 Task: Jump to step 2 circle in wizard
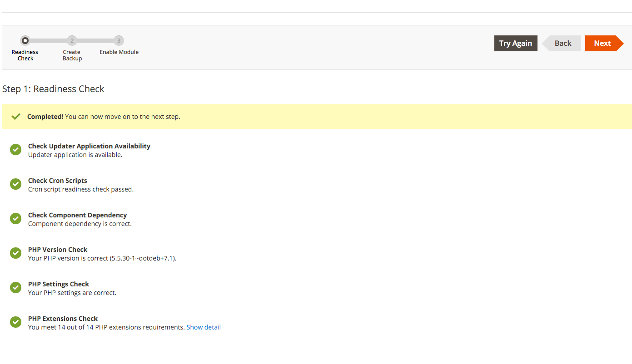72,41
